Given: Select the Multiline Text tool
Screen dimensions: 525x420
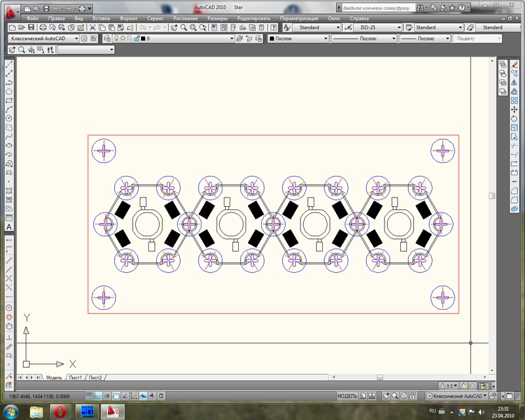Looking at the screenshot, I should (9, 227).
